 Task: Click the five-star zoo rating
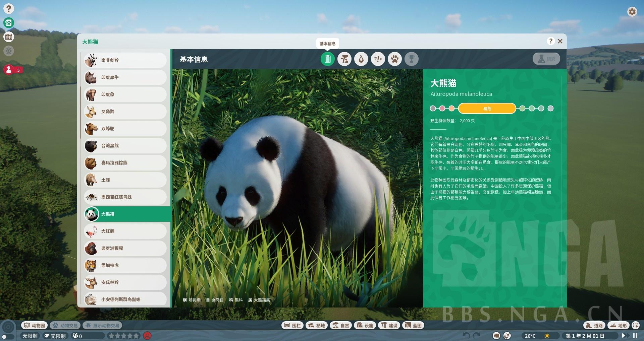point(123,336)
